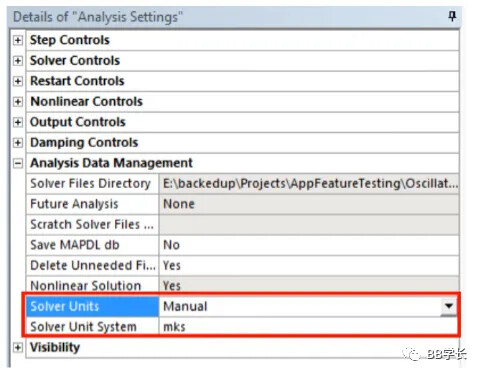Expand the Damping Controls plus icon
This screenshot has width=482, height=375.
point(18,143)
